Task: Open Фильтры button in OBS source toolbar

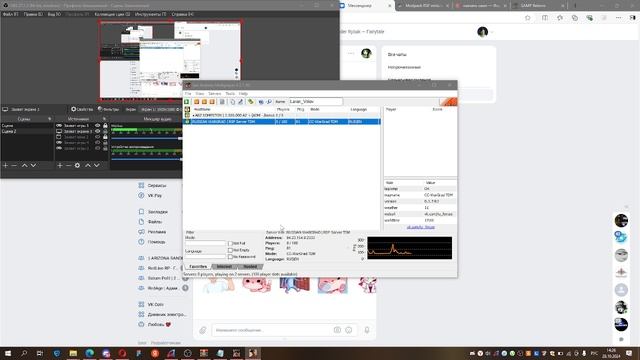Action: [x=109, y=109]
